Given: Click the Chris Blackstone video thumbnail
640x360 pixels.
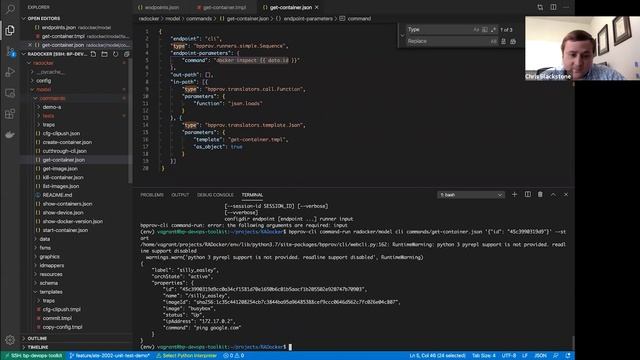Looking at the screenshot, I should (x=582, y=48).
